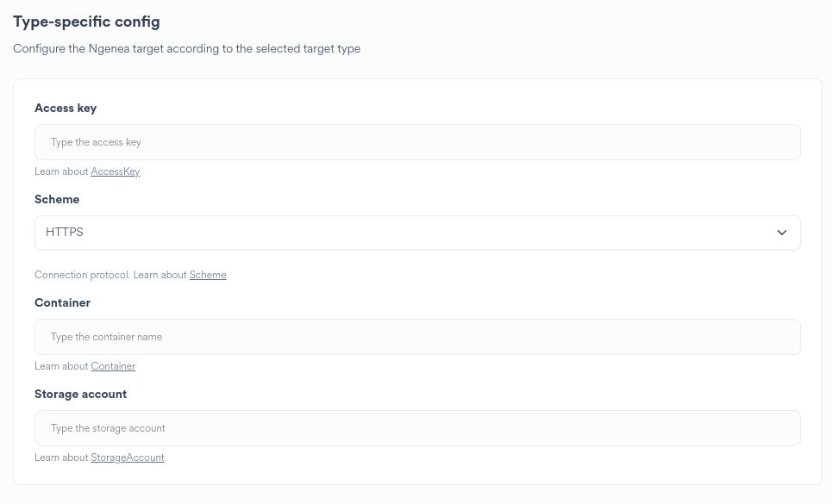
Task: Follow the Scheme learn-about link
Action: pyautogui.click(x=208, y=275)
